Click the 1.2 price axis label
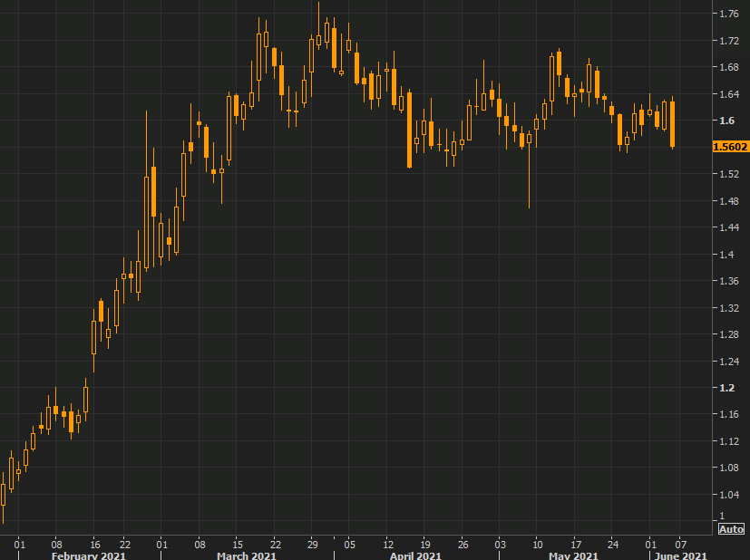Image resolution: width=750 pixels, height=560 pixels. tap(725, 388)
